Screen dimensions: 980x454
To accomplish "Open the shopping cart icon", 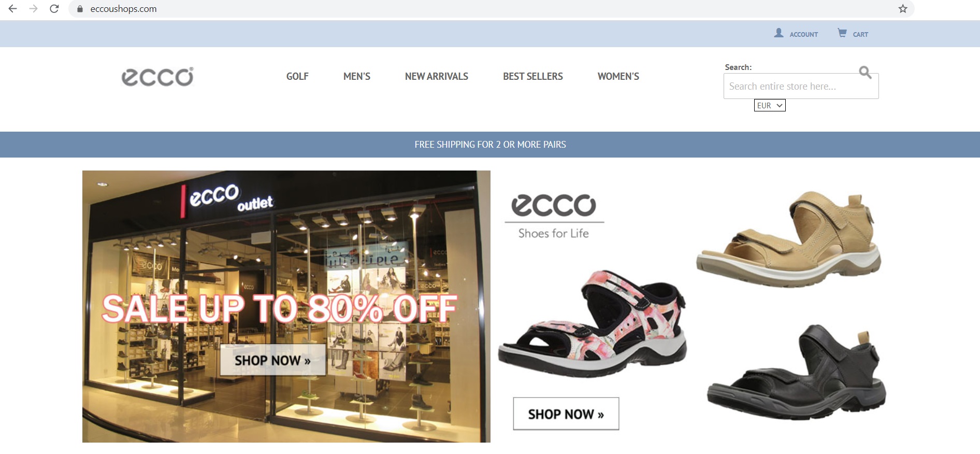I will (x=842, y=33).
